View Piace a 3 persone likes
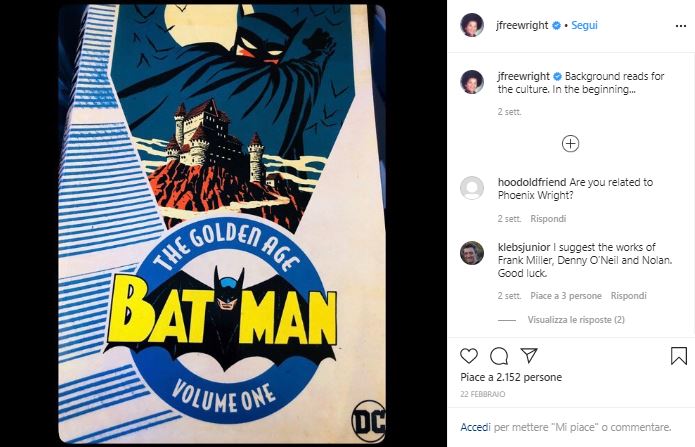Image resolution: width=695 pixels, height=447 pixels. coord(566,296)
